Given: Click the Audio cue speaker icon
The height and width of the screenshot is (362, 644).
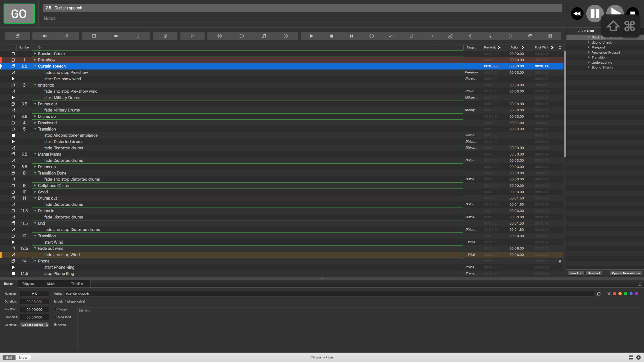Looking at the screenshot, I should (x=45, y=36).
